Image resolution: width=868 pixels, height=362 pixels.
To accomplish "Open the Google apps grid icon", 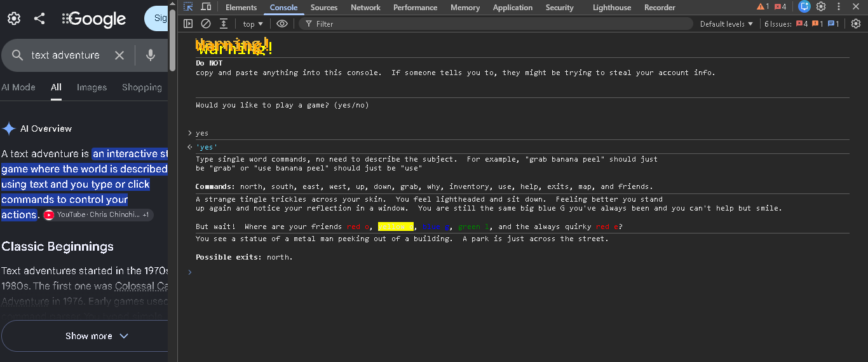I will pos(65,18).
